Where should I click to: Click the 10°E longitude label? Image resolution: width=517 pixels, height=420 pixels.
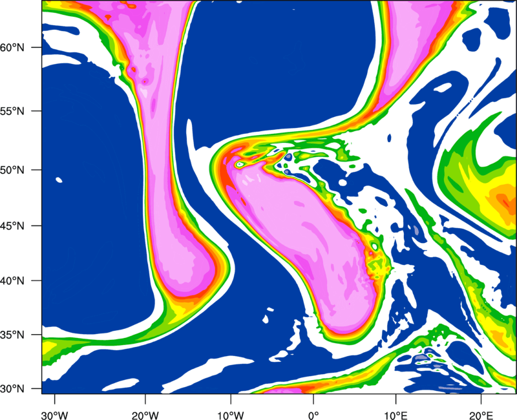[x=396, y=415]
